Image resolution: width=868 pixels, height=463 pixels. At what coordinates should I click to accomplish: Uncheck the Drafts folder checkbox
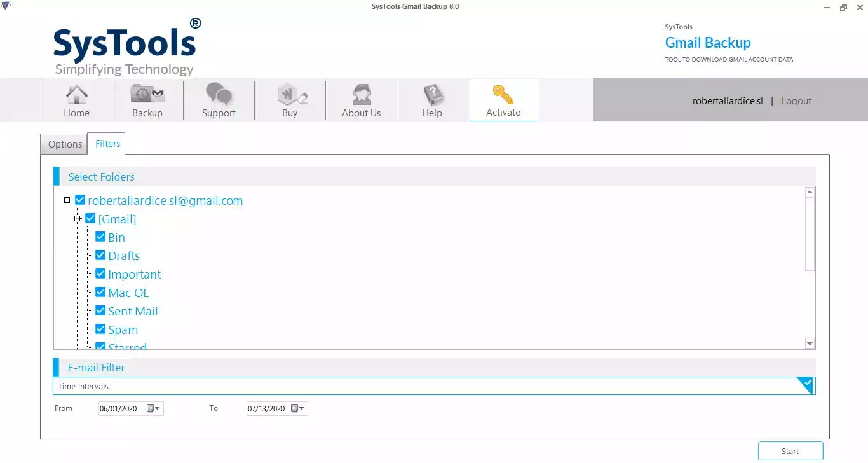100,255
